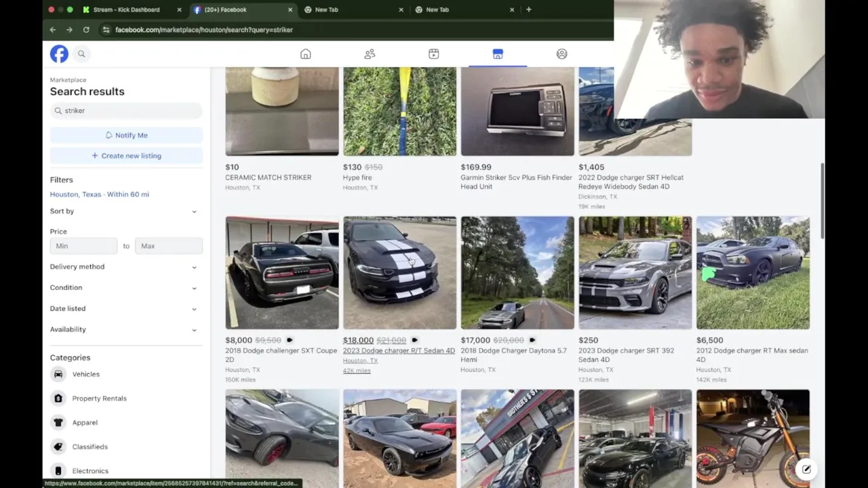Switch to the second New Tab
Screen dimensions: 868x488
[464, 9]
